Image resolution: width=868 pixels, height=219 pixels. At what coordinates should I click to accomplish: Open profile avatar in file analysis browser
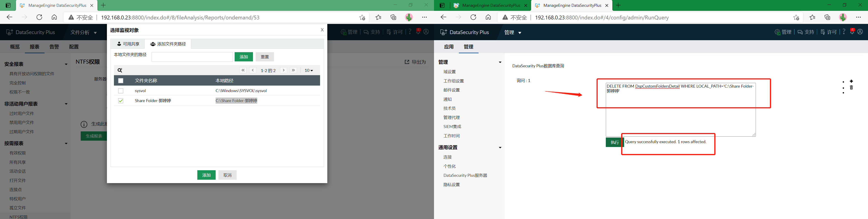[x=409, y=17]
